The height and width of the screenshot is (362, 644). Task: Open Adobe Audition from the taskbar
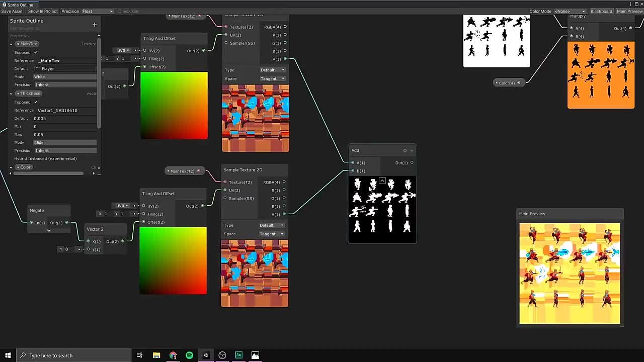pyautogui.click(x=238, y=355)
